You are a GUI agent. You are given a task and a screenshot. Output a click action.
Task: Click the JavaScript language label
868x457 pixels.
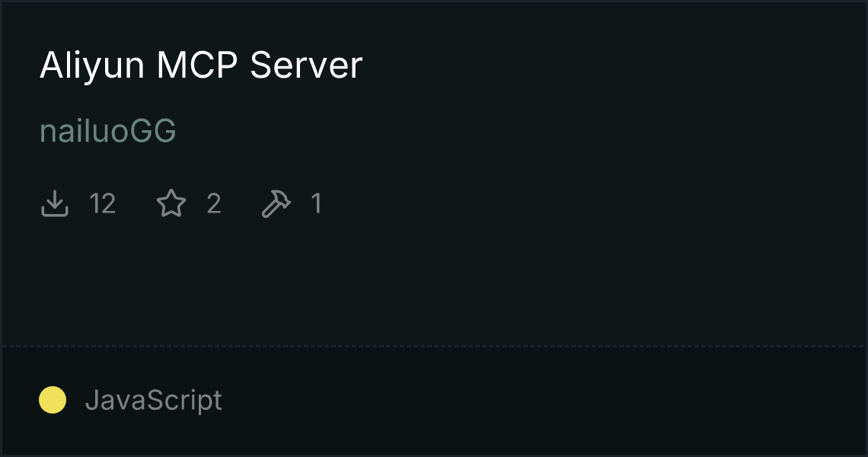pyautogui.click(x=154, y=400)
